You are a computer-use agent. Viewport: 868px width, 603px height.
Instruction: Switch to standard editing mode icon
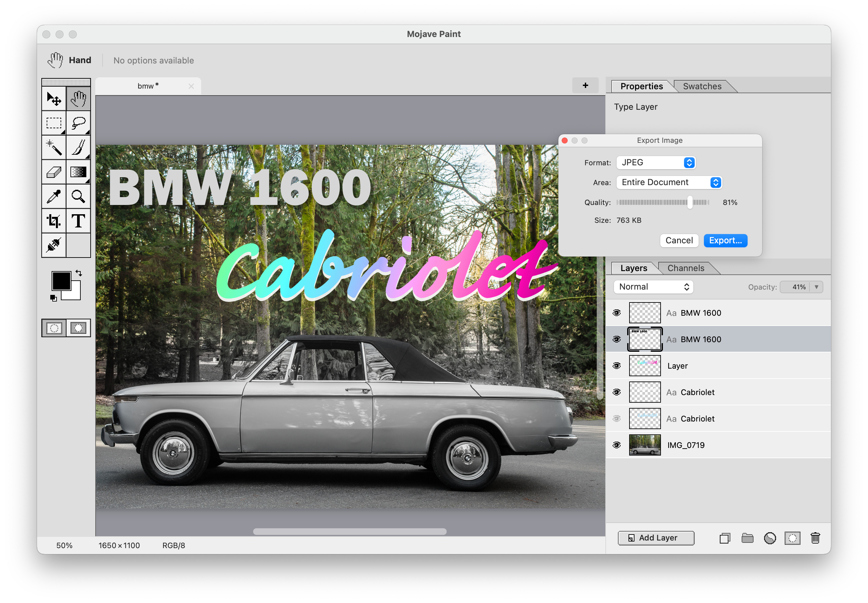point(54,328)
